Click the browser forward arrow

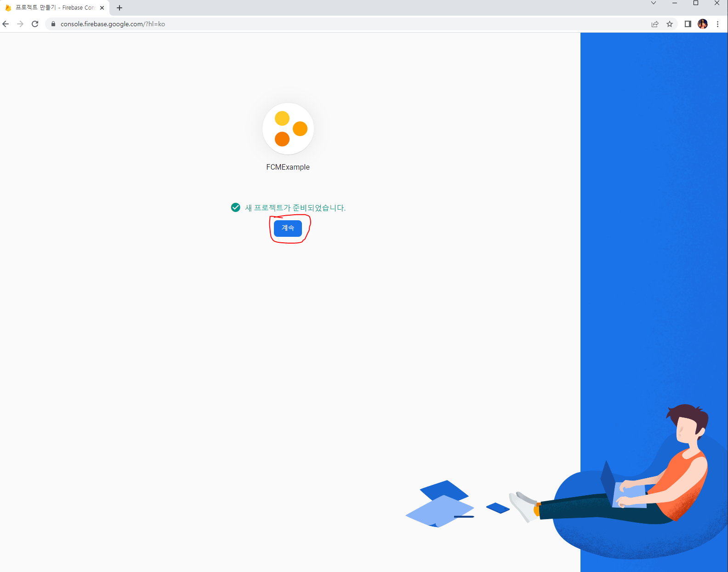point(20,24)
